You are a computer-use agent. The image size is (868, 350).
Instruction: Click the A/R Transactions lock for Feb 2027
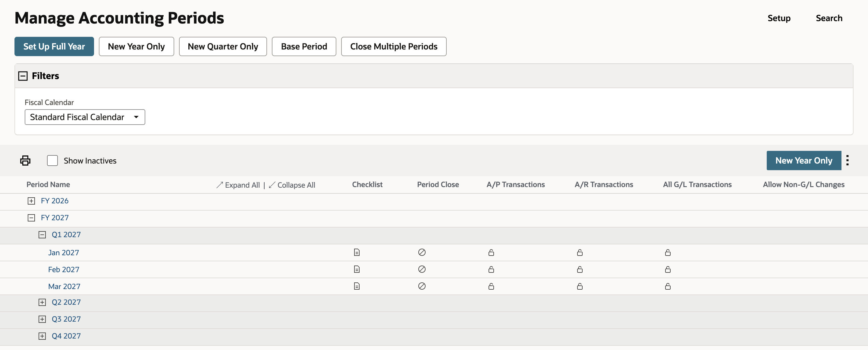point(580,269)
